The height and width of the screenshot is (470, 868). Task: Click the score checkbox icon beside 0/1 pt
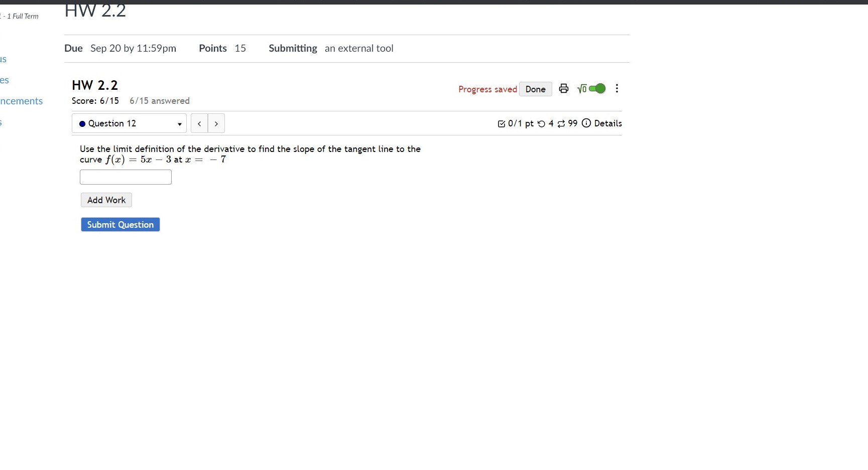[x=501, y=123]
